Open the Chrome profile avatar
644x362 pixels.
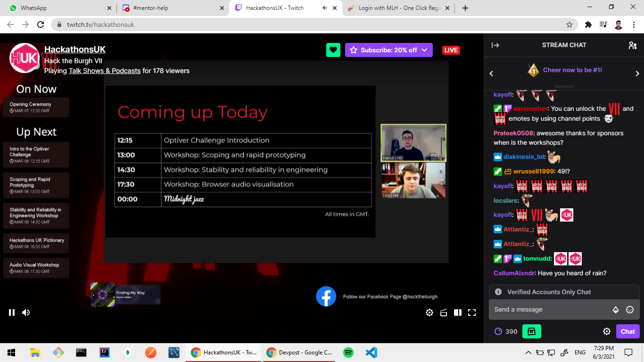pyautogui.click(x=619, y=25)
